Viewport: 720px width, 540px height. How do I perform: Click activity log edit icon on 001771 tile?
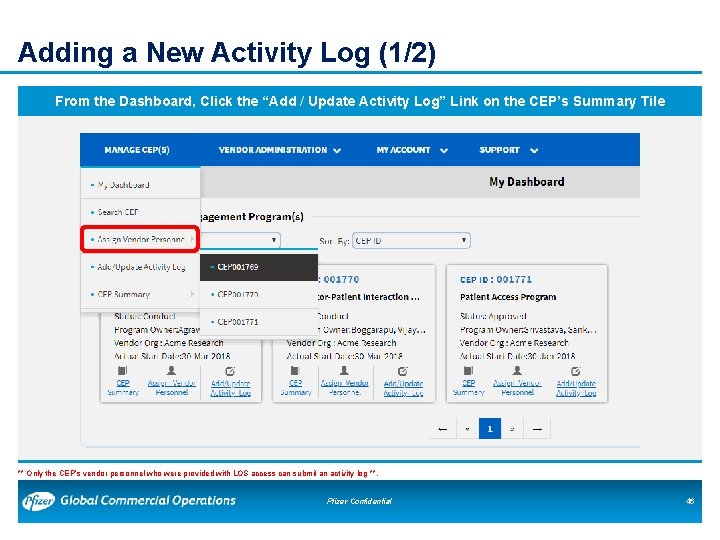click(x=575, y=371)
